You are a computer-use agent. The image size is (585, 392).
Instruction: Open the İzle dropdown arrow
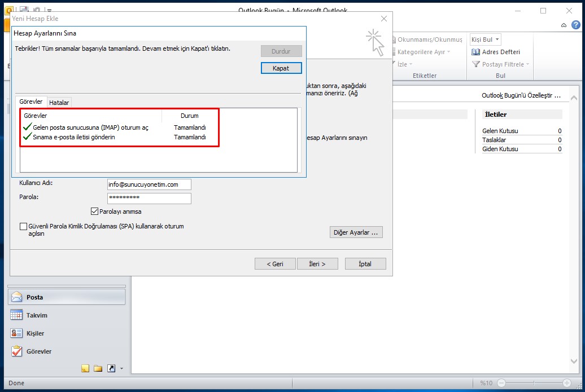click(x=411, y=64)
